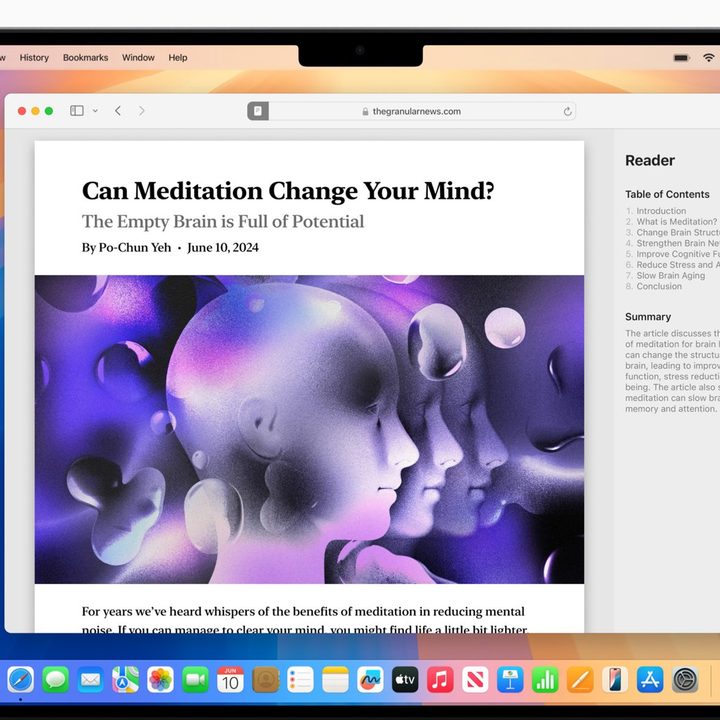
Task: Go forward to the next page
Action: (x=141, y=111)
